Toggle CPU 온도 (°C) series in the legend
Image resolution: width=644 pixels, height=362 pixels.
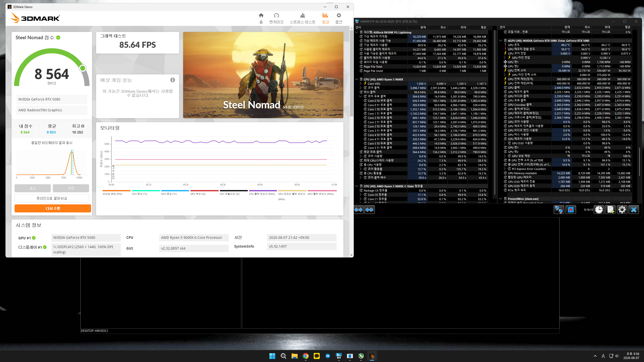click(x=146, y=193)
